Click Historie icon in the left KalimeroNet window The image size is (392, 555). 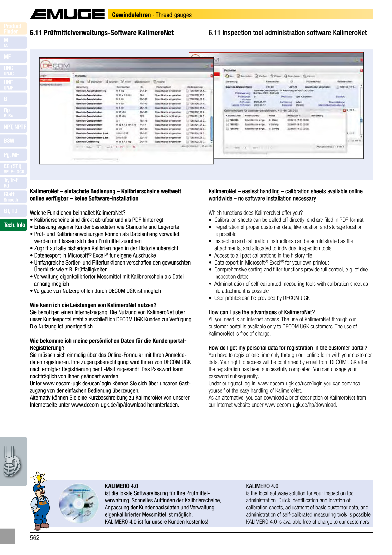pos(155,82)
